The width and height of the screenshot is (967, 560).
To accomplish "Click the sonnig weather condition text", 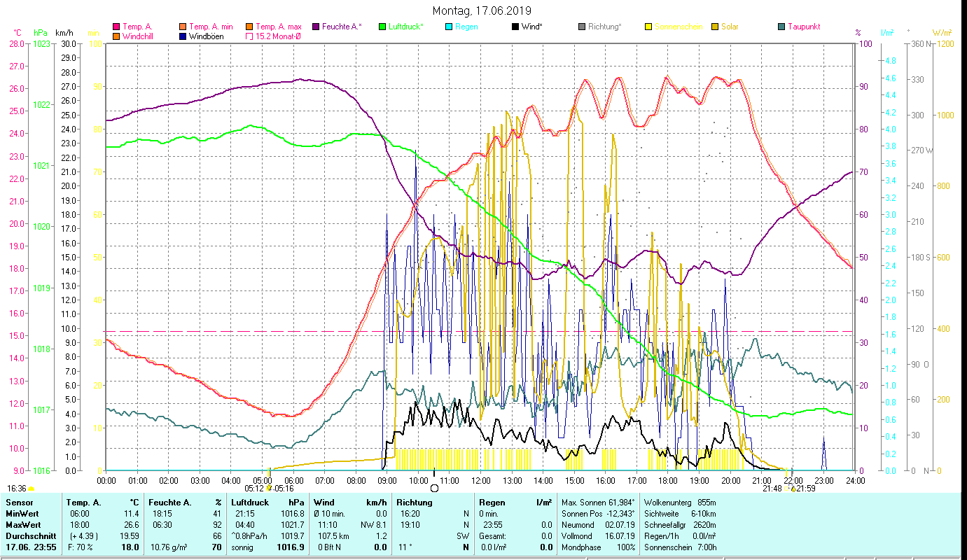I will pyautogui.click(x=244, y=547).
